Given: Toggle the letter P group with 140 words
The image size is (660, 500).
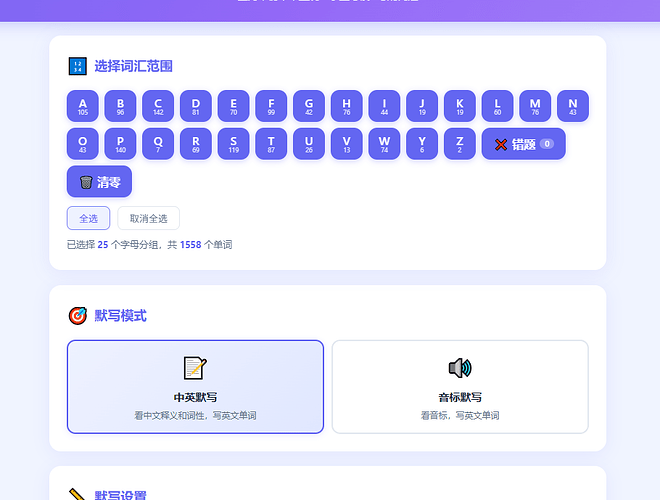Looking at the screenshot, I should coord(120,144).
